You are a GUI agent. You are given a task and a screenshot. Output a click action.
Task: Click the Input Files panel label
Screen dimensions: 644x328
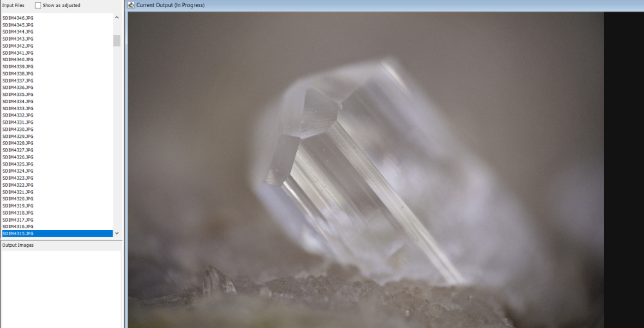pos(14,5)
